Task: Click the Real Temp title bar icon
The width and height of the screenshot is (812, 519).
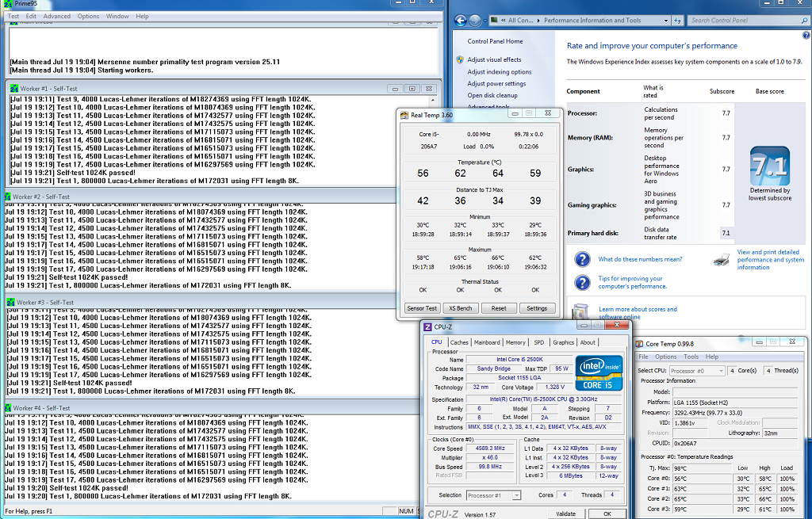Action: (x=404, y=115)
